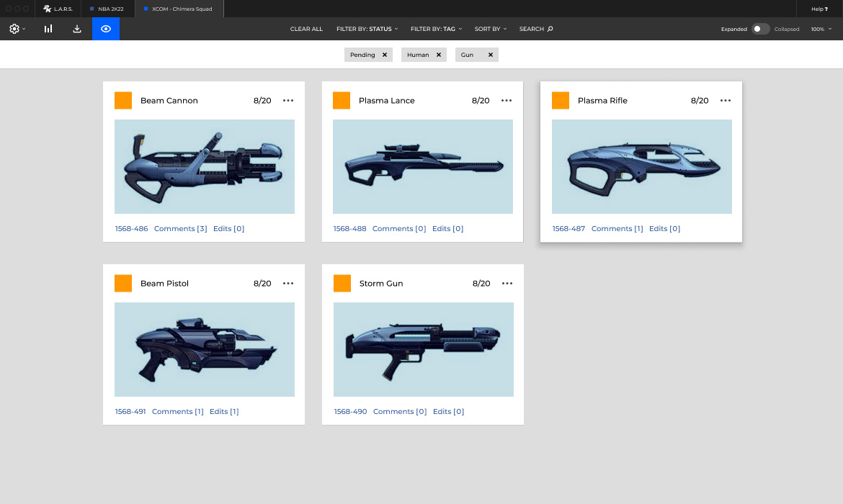Click the Beam Cannon card title

click(169, 101)
